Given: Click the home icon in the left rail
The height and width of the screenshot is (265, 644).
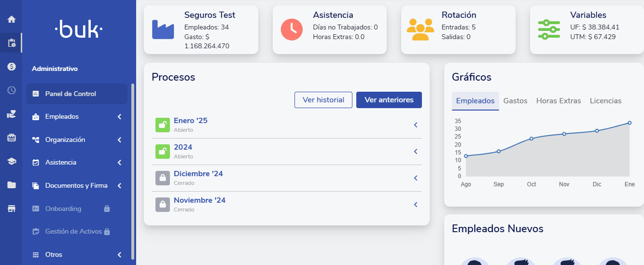Looking at the screenshot, I should (12, 20).
